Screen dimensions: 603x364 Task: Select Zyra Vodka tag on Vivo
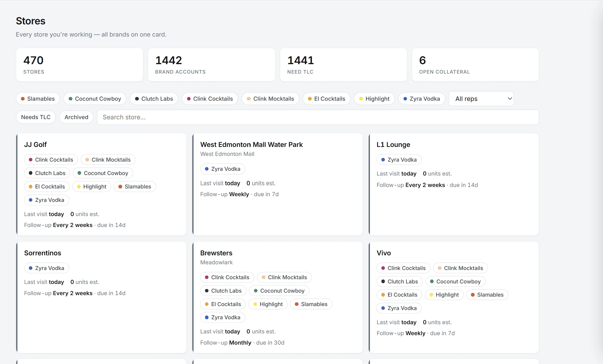(399, 308)
